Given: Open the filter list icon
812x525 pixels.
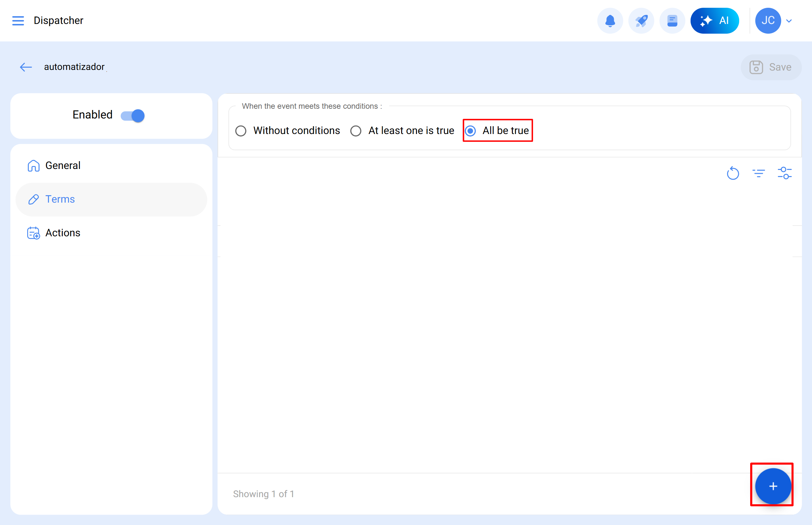Looking at the screenshot, I should (759, 173).
